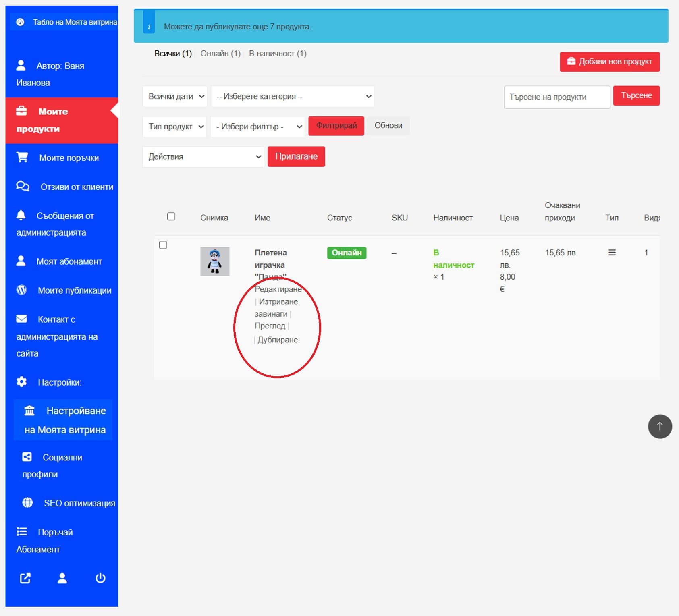Click the bell icon for admin messages

pyautogui.click(x=21, y=215)
